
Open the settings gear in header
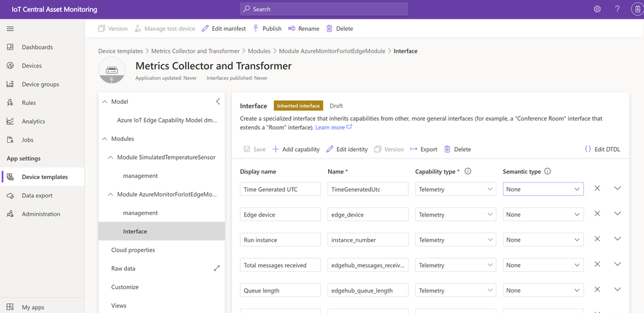coord(597,9)
